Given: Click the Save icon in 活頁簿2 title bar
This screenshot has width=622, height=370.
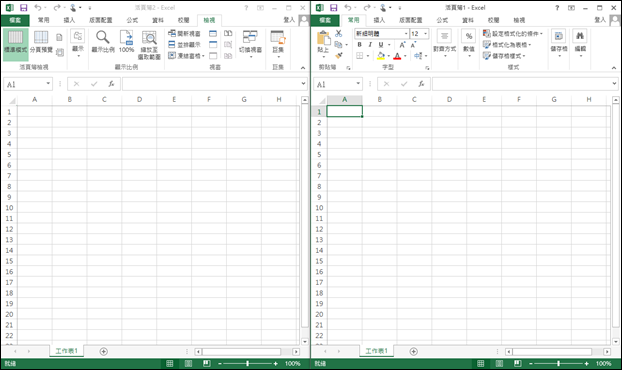Looking at the screenshot, I should pyautogui.click(x=23, y=8).
